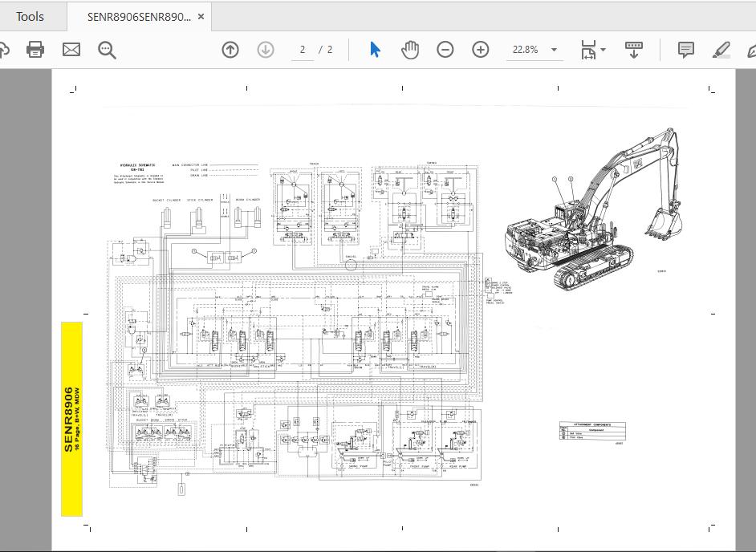
Task: Zoom in with the plus icon
Action: [480, 49]
